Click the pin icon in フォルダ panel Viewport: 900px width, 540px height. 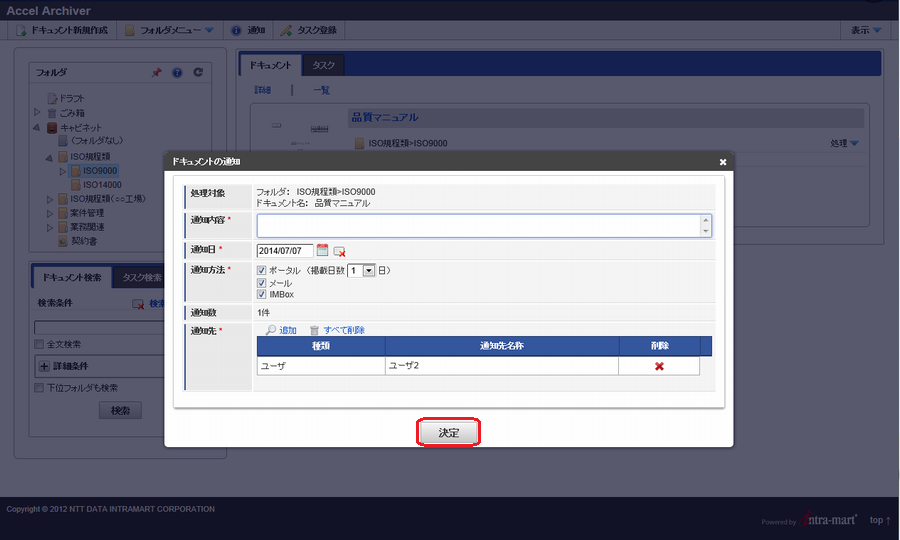point(156,72)
